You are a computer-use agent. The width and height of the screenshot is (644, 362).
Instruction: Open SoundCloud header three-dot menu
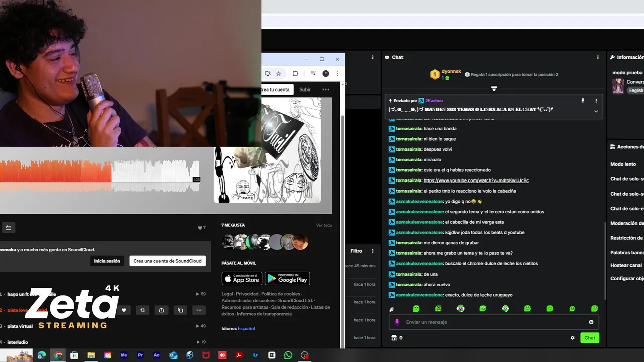pos(326,89)
